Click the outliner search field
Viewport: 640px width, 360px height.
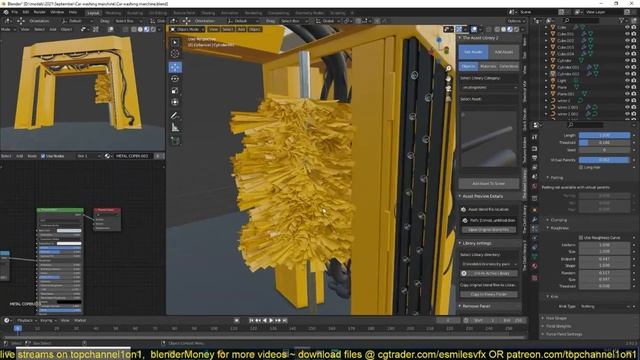tap(581, 20)
